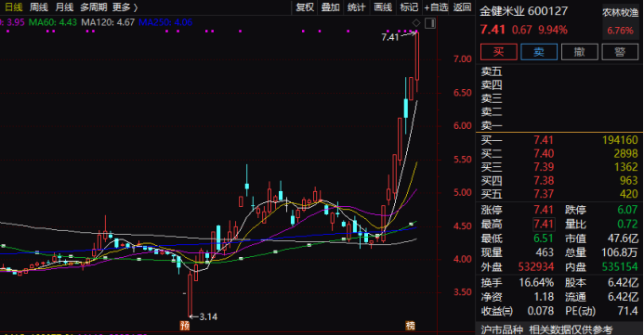
Task: Click the 叠加 overlay toolbar item
Action: [x=331, y=7]
